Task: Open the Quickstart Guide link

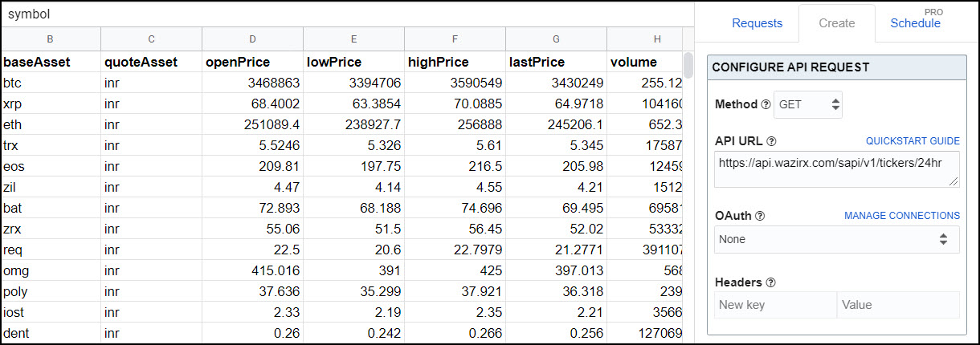Action: coord(913,141)
